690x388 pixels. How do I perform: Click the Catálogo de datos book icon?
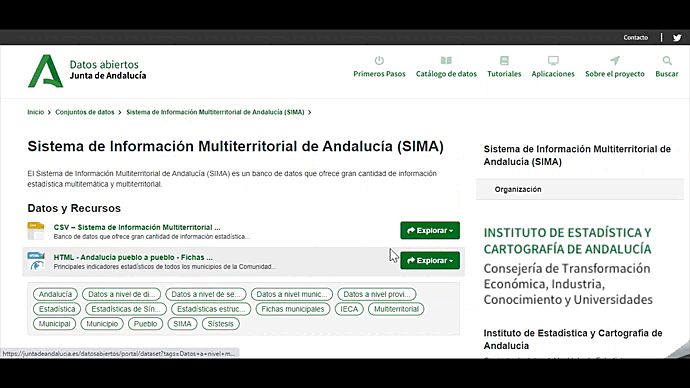(446, 60)
